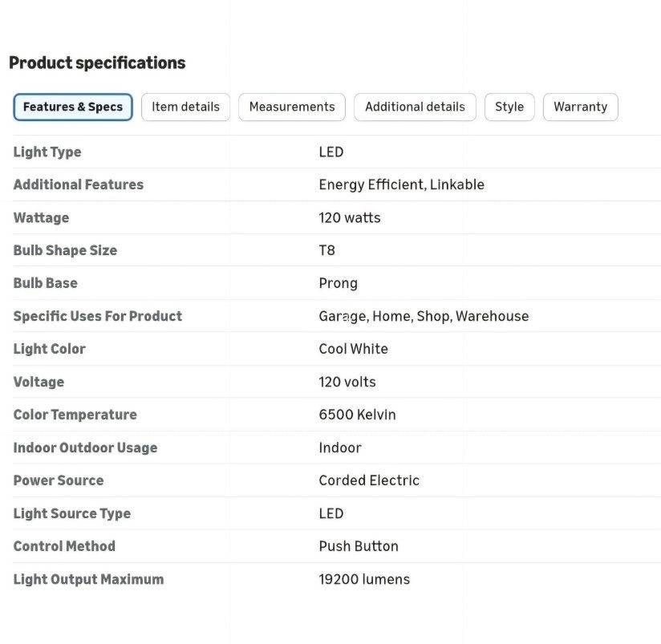This screenshot has width=661, height=644.
Task: Click the Bulb Base label
Action: 46,283
